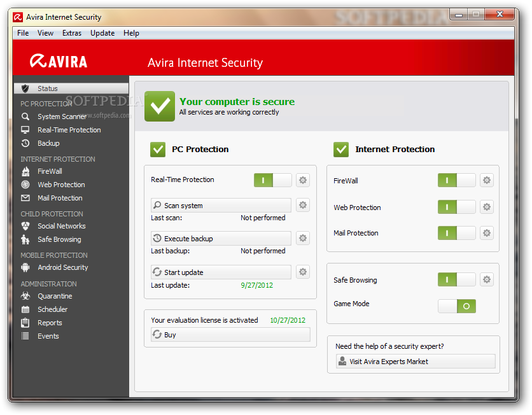Toggle the Web Protection switch

[456, 207]
